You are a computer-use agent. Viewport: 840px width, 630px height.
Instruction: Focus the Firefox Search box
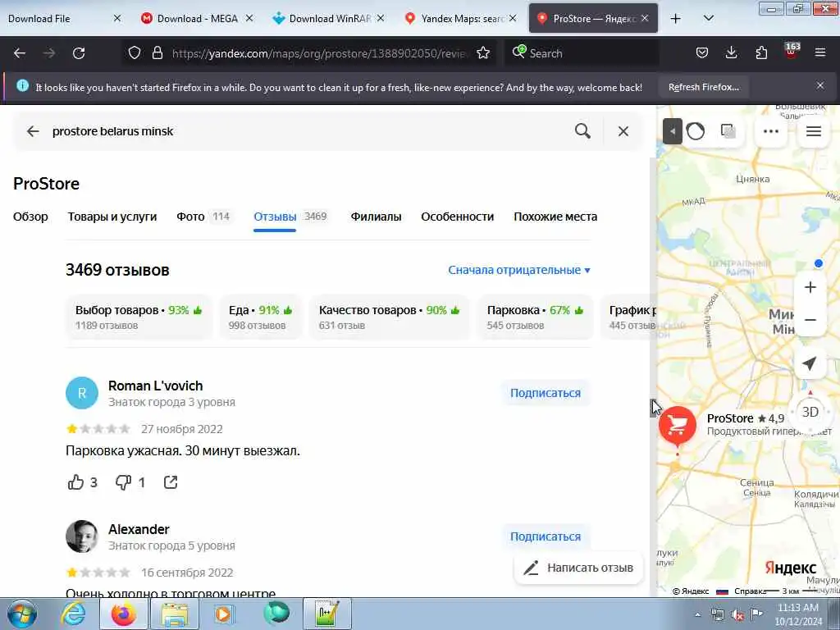tap(582, 53)
